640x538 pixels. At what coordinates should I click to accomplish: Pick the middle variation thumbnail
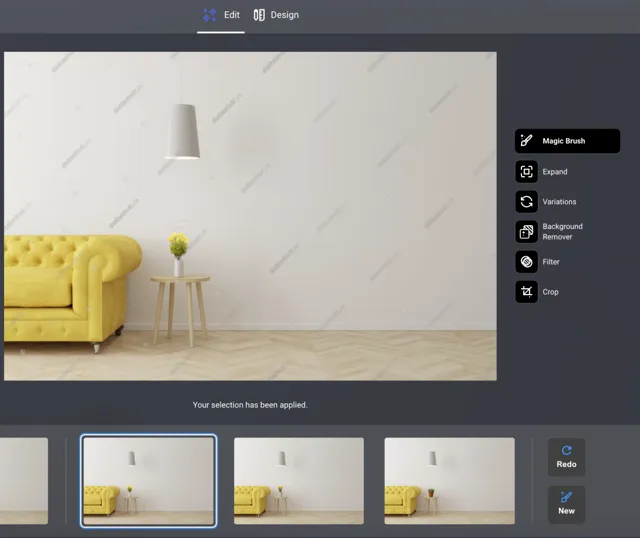point(299,481)
